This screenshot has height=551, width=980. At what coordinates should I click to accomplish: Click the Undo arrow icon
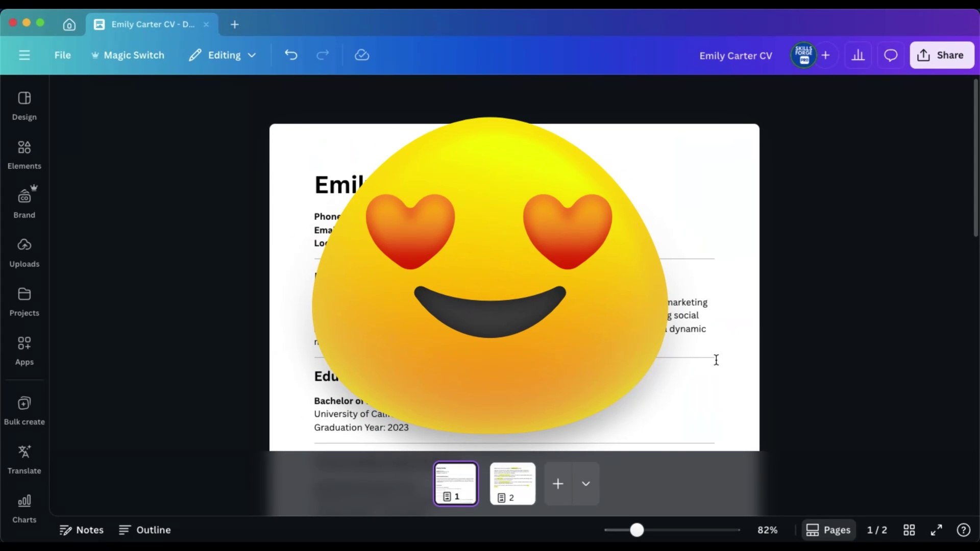[x=291, y=55]
